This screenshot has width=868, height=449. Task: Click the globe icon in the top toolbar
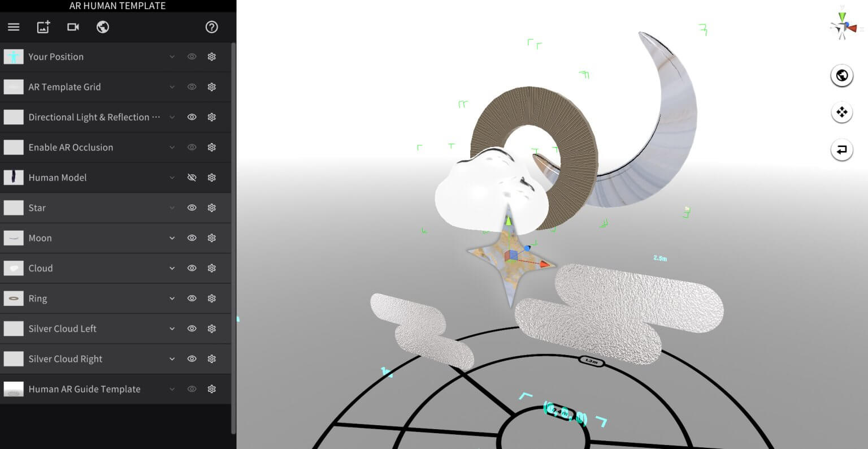(102, 27)
